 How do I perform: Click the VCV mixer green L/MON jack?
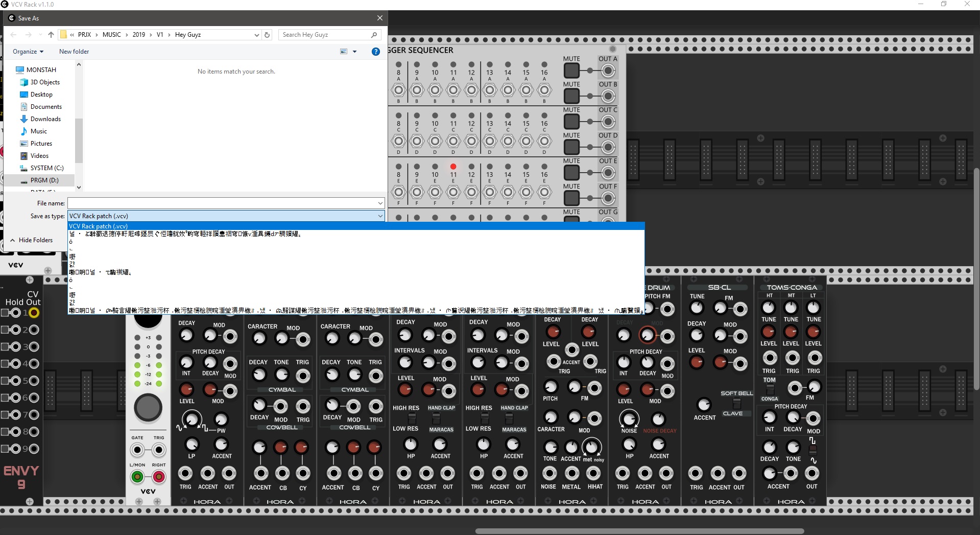[x=137, y=477]
